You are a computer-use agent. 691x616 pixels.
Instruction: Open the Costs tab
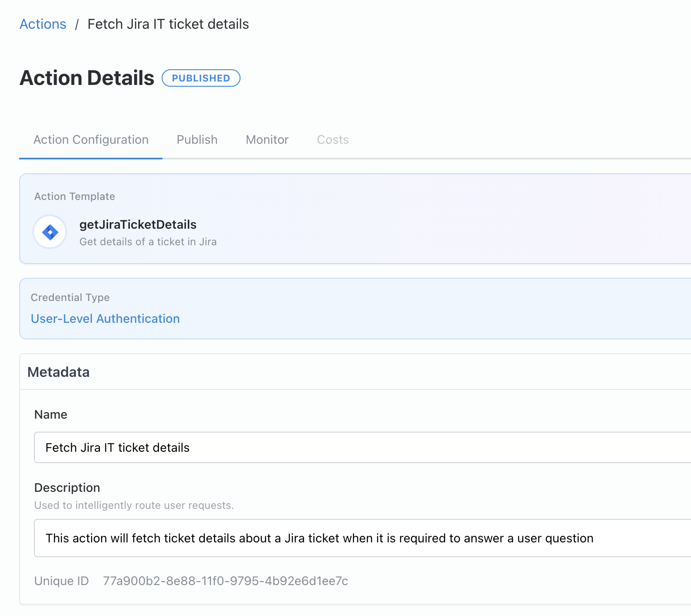332,140
